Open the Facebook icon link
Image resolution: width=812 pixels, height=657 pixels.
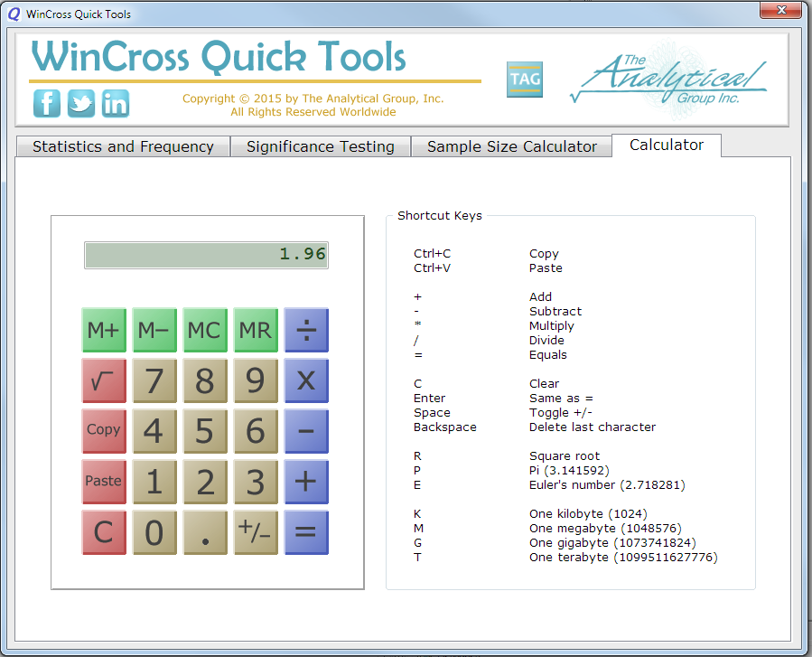47,103
